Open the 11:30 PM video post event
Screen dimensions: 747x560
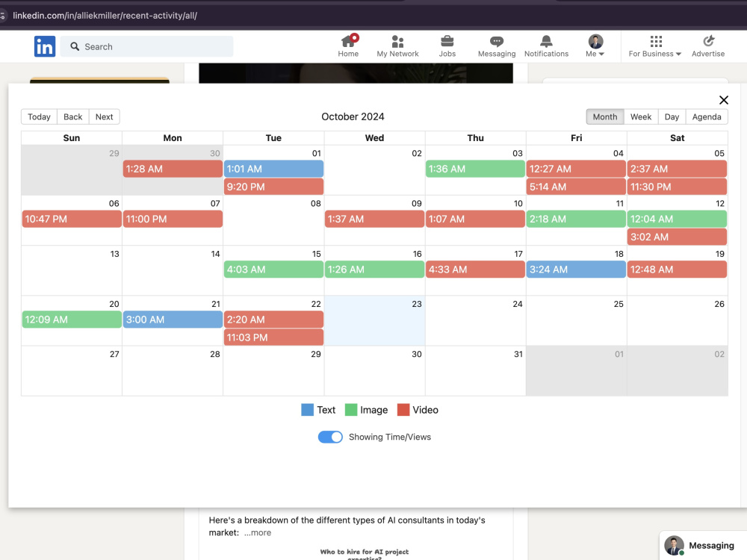(x=677, y=187)
